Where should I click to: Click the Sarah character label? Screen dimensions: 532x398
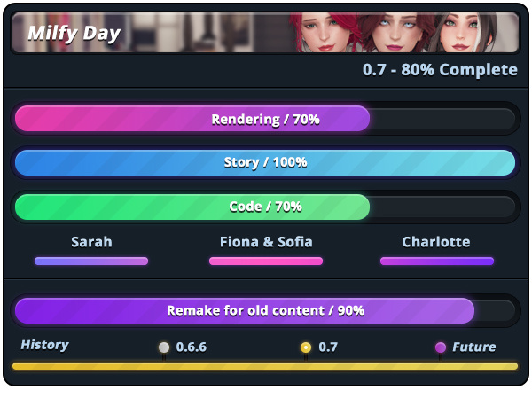click(x=91, y=242)
